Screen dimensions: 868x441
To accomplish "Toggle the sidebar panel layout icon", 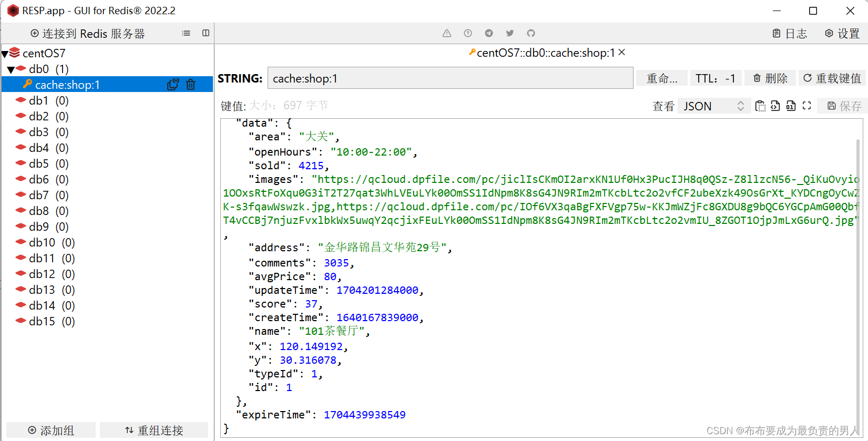I will coord(206,33).
